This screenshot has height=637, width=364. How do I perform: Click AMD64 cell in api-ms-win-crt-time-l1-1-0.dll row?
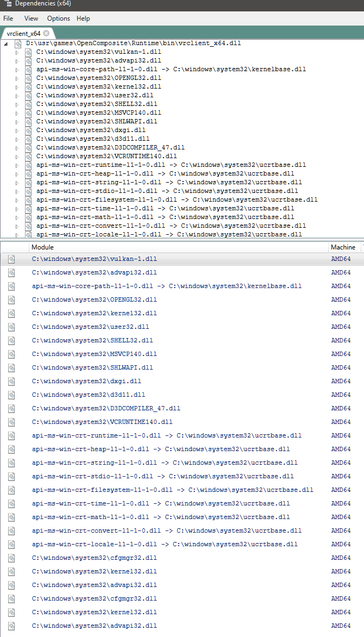pos(341,503)
